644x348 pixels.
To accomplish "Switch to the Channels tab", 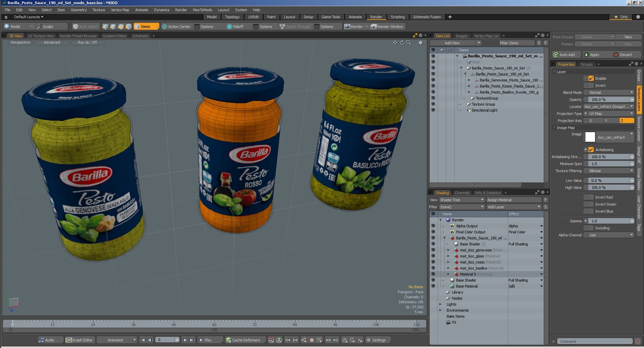I will 462,193.
